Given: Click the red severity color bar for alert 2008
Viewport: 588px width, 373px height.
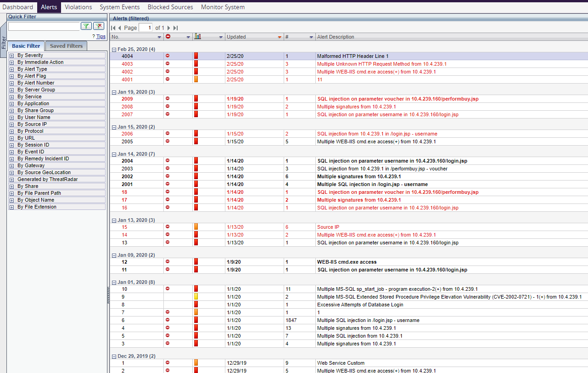Looking at the screenshot, I should point(196,107).
